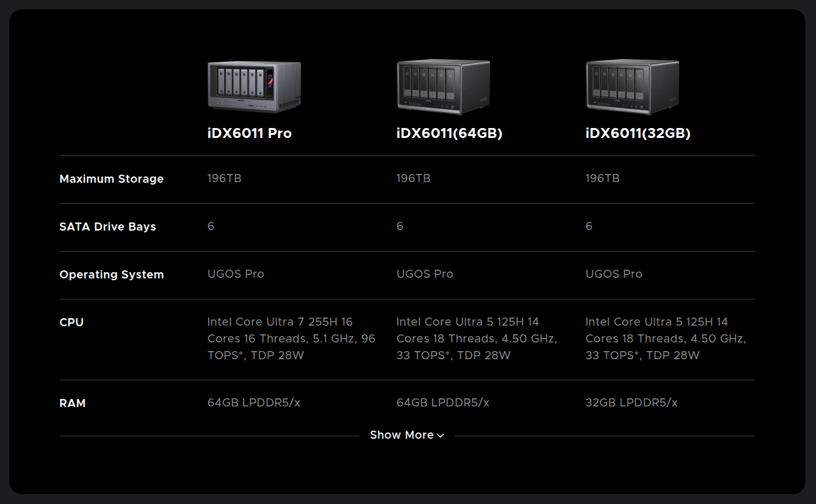Click the Core Ultra 5 125H text for iDX6011(32GB)
The width and height of the screenshot is (816, 504).
665,339
